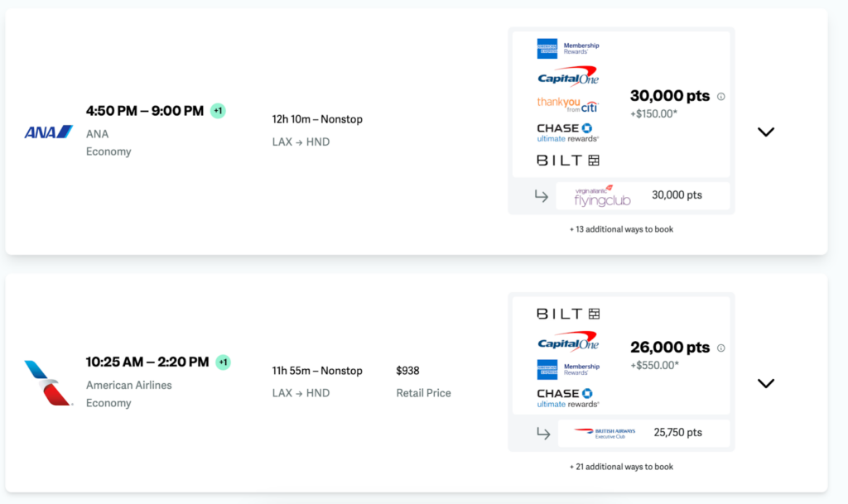The width and height of the screenshot is (848, 504).
Task: Open the +13 additional ways to book
Action: (x=621, y=229)
